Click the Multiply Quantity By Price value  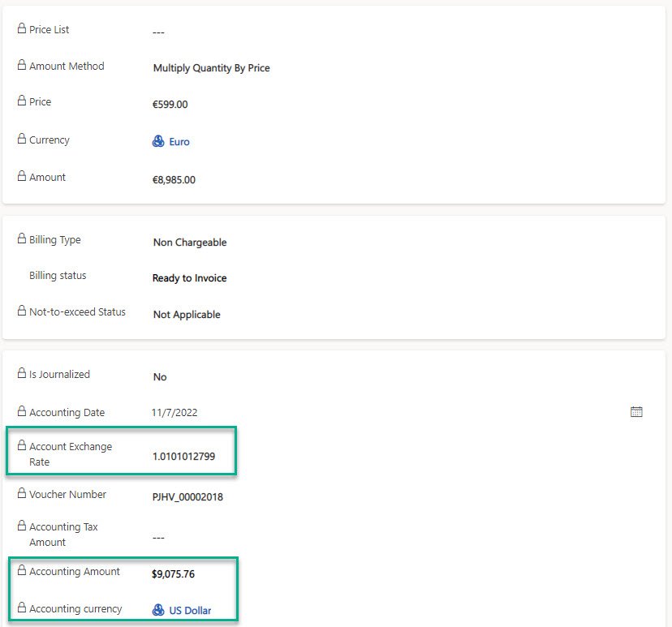click(211, 68)
